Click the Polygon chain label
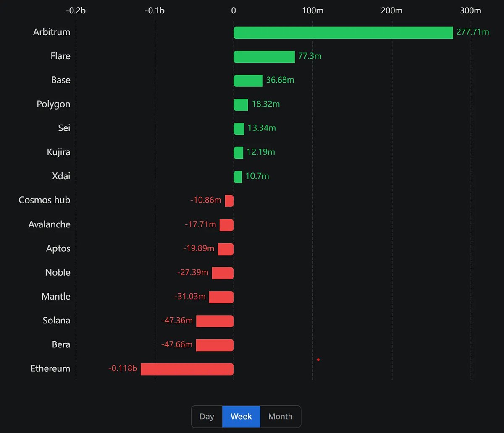The height and width of the screenshot is (433, 504). pyautogui.click(x=53, y=104)
